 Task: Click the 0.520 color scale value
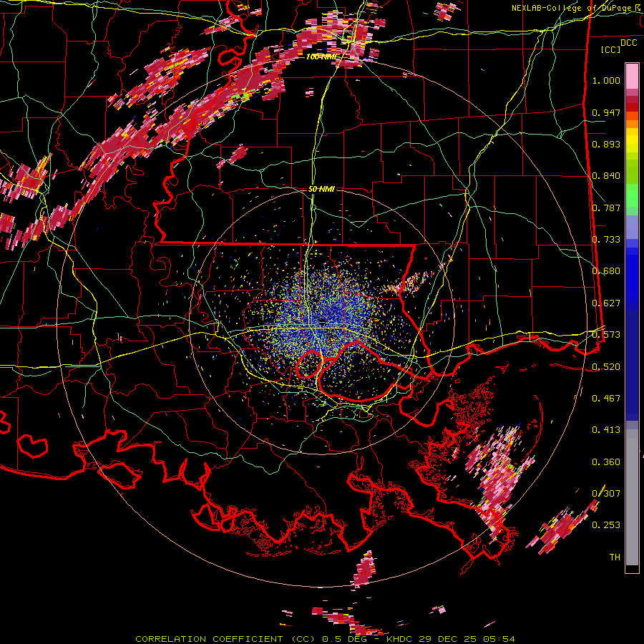click(x=606, y=367)
